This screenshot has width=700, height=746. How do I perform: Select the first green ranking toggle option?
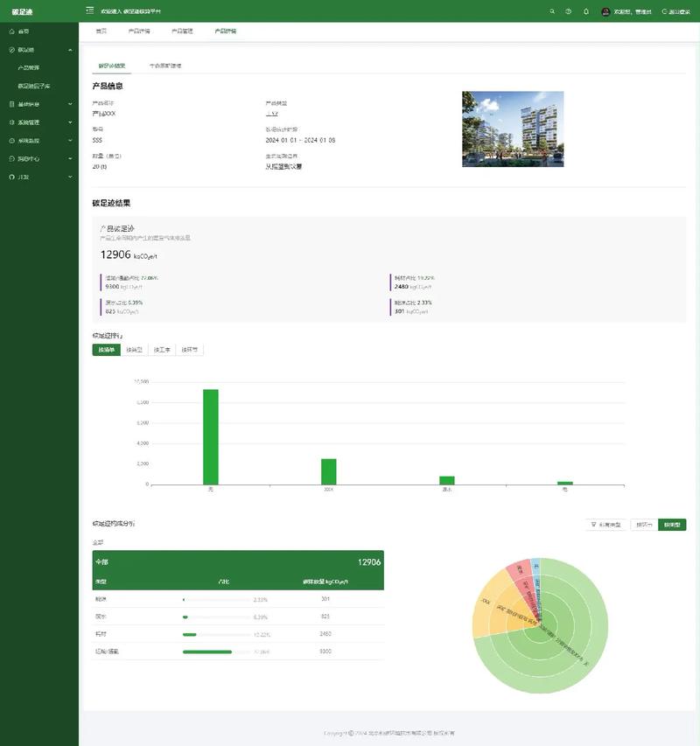click(x=106, y=350)
